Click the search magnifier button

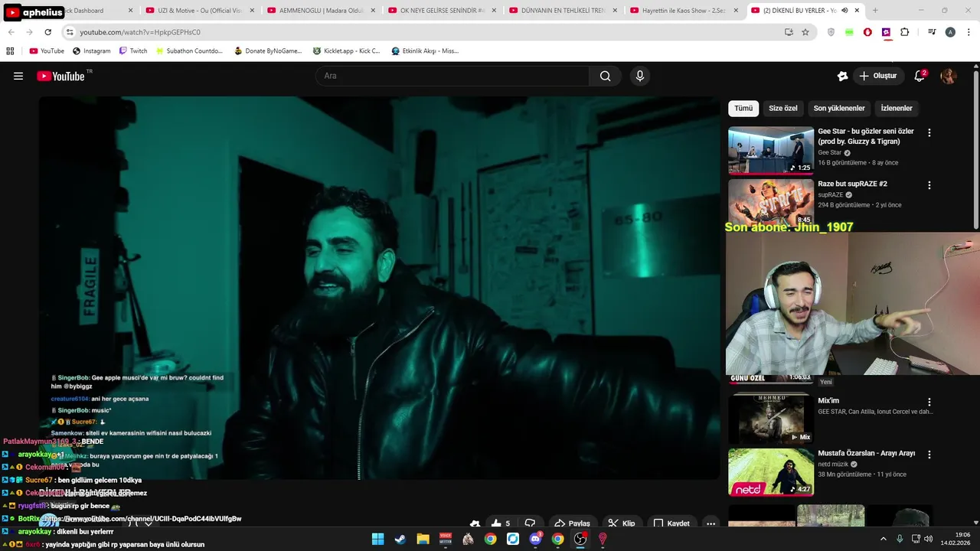606,76
